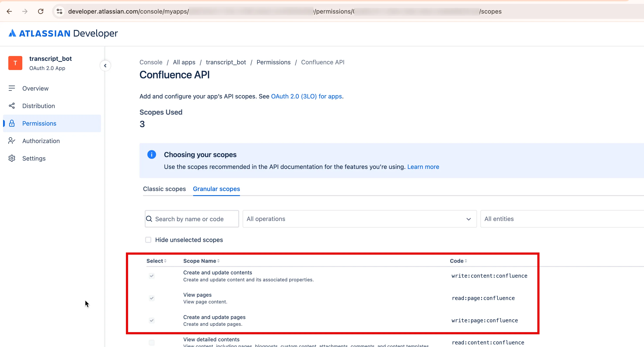644x347 pixels.
Task: Click the scopes used count 3
Action: pyautogui.click(x=142, y=124)
